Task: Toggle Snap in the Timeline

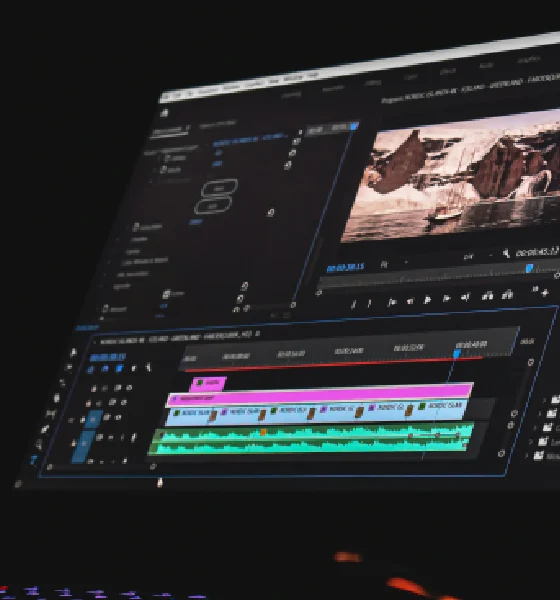Action: (105, 369)
